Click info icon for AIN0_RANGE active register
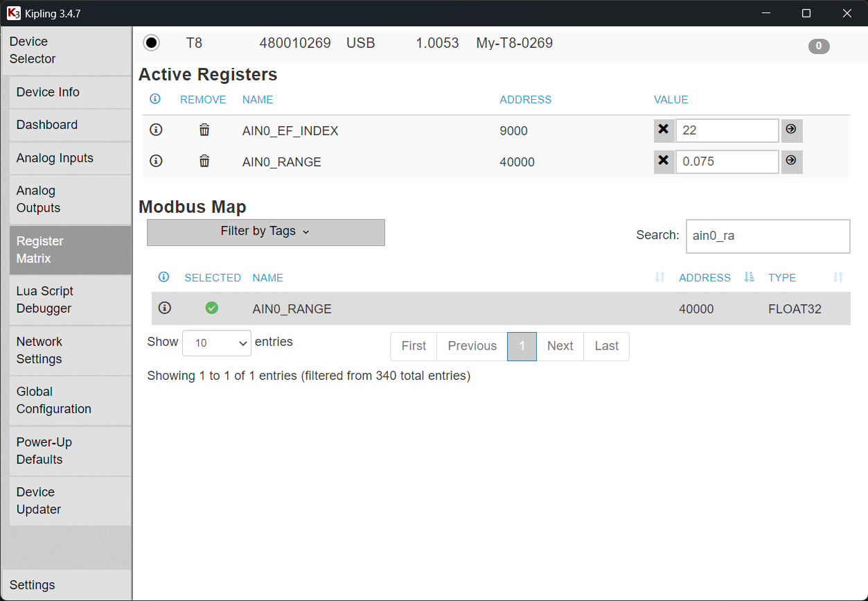The image size is (868, 601). click(x=156, y=161)
